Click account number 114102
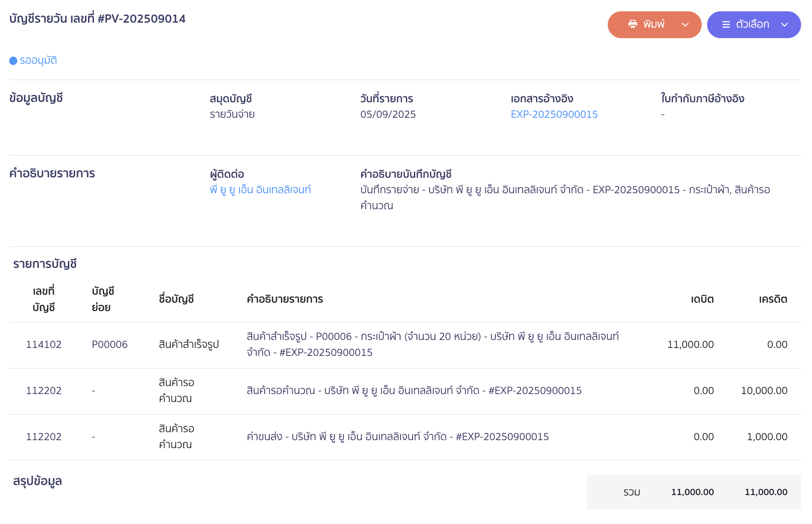 pyautogui.click(x=44, y=345)
